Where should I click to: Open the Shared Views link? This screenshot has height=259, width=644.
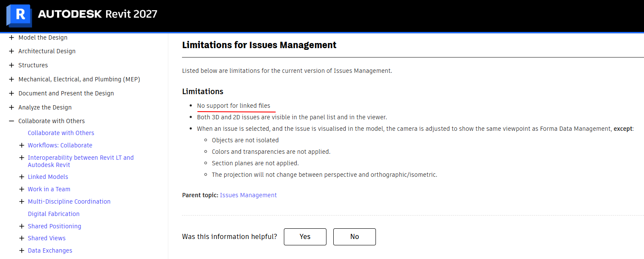tap(47, 238)
